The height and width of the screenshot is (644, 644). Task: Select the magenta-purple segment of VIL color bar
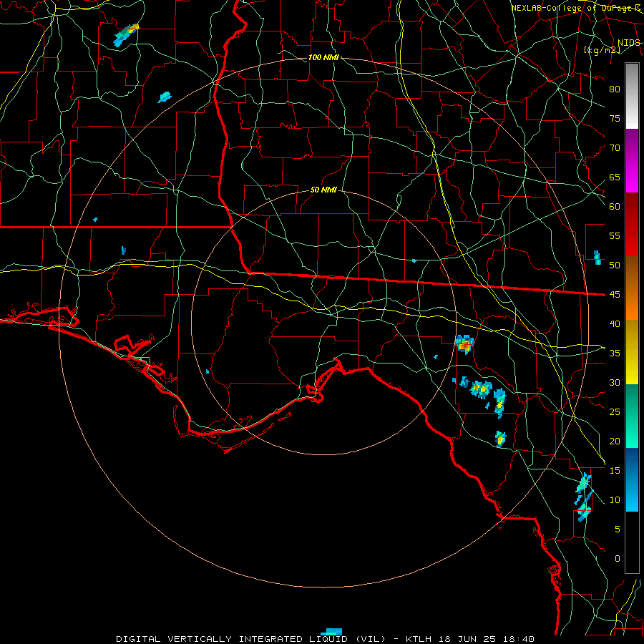click(632, 160)
